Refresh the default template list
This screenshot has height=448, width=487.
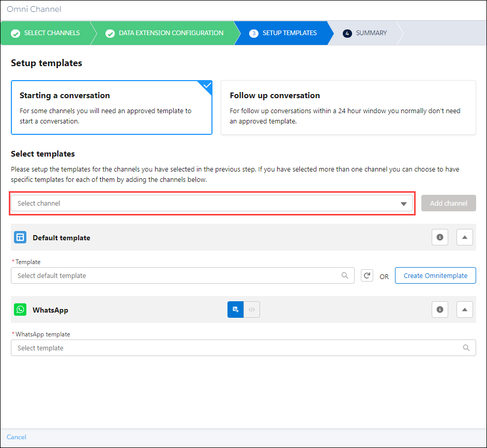pyautogui.click(x=367, y=275)
